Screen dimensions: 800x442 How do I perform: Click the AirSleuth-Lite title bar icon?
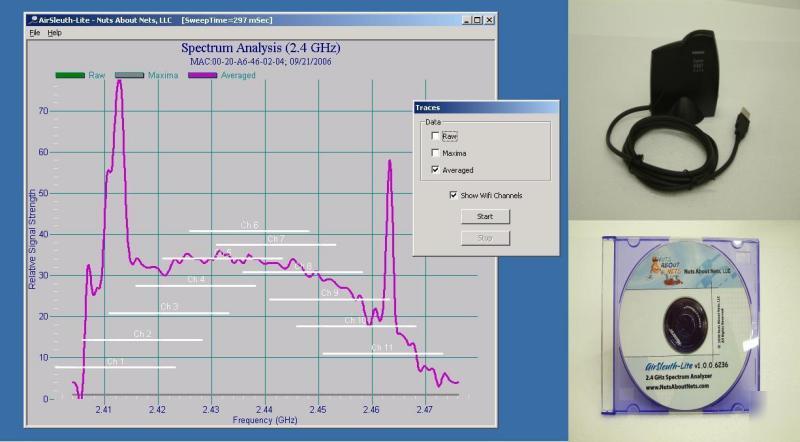tap(33, 20)
